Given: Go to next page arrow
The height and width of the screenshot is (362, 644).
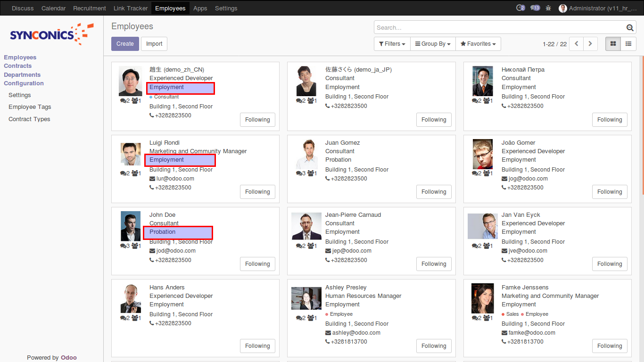Looking at the screenshot, I should pyautogui.click(x=590, y=44).
